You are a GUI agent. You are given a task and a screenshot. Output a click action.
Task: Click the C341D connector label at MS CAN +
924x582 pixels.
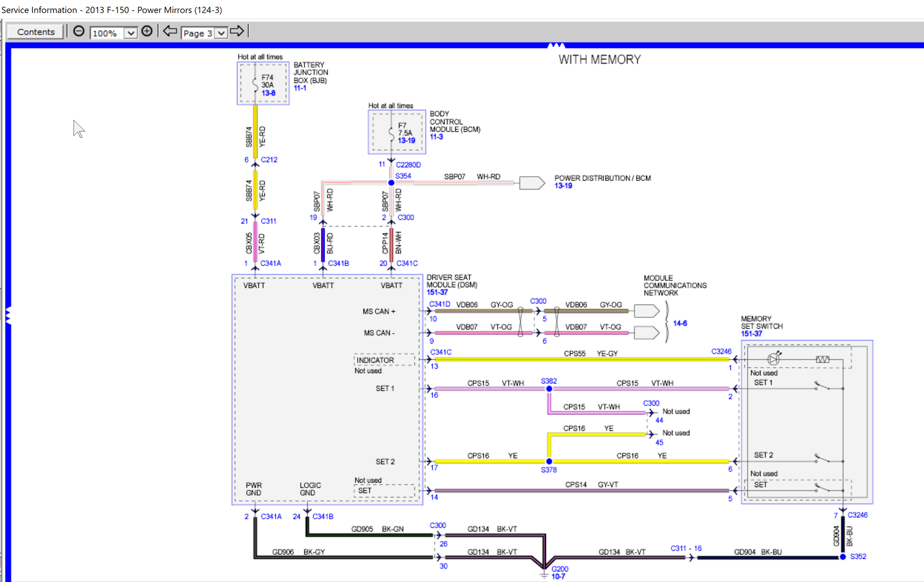tap(440, 304)
